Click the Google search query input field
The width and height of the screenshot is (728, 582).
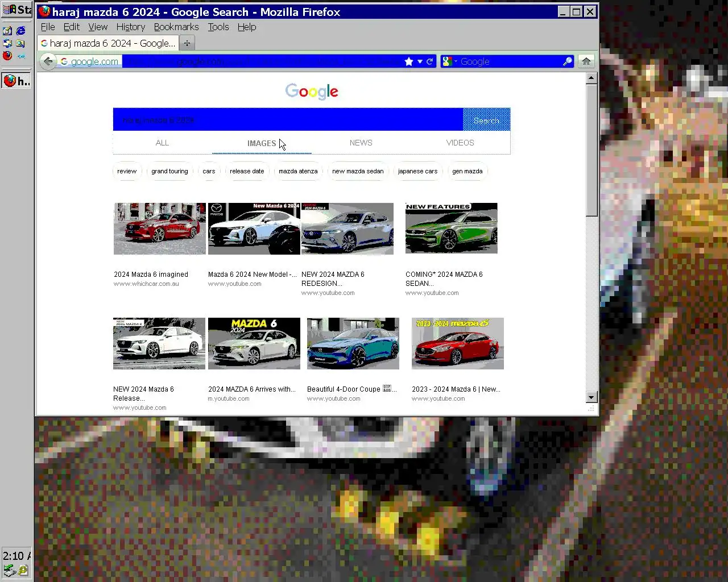click(x=288, y=119)
